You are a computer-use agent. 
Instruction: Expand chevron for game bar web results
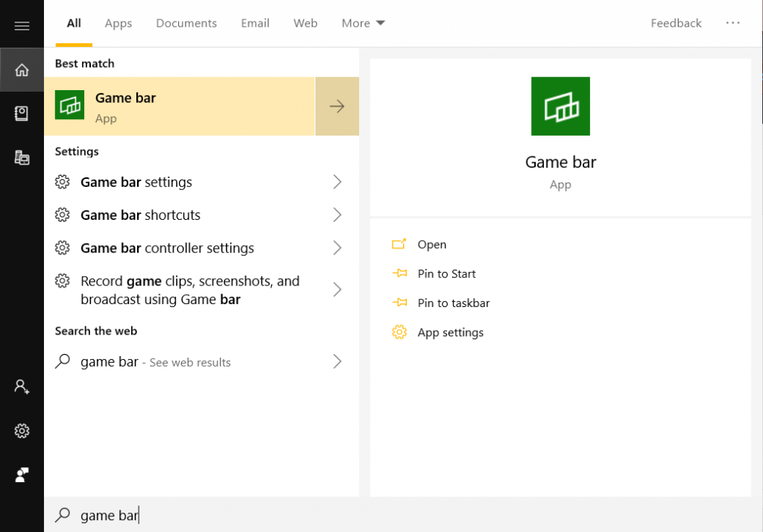point(338,361)
